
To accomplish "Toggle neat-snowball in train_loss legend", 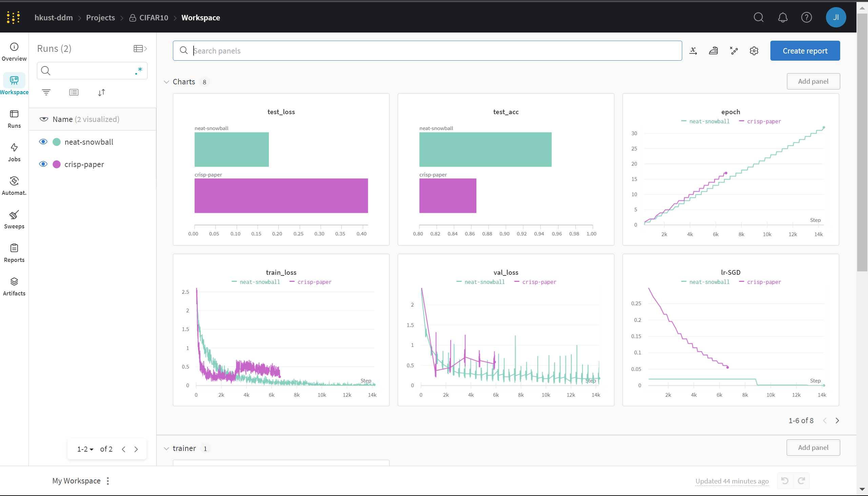I will (256, 282).
